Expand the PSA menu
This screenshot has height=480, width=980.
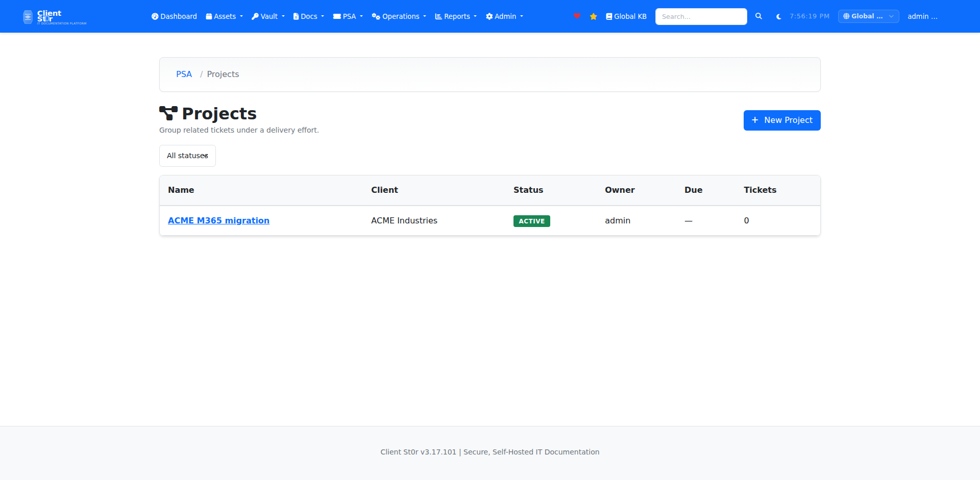348,16
